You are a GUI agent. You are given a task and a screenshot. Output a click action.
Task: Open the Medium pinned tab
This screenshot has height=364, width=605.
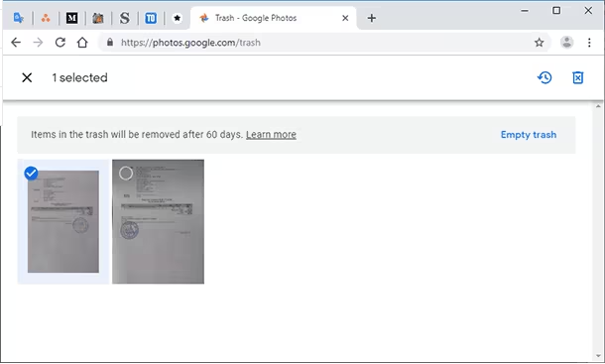click(x=71, y=18)
